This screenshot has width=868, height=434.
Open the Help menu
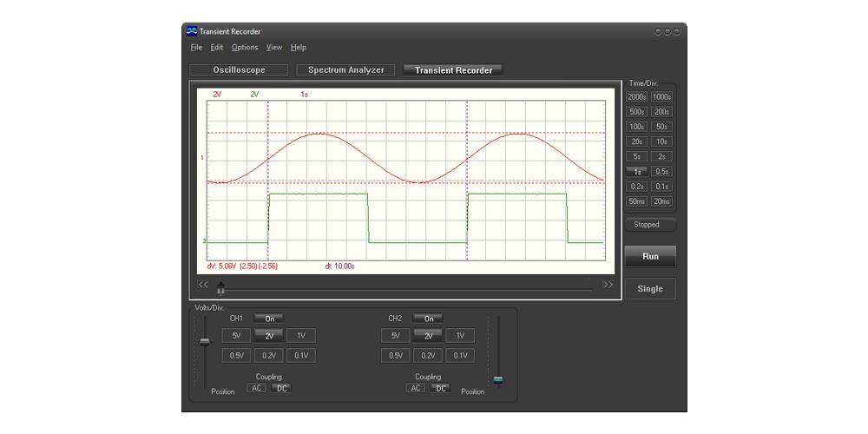point(299,48)
